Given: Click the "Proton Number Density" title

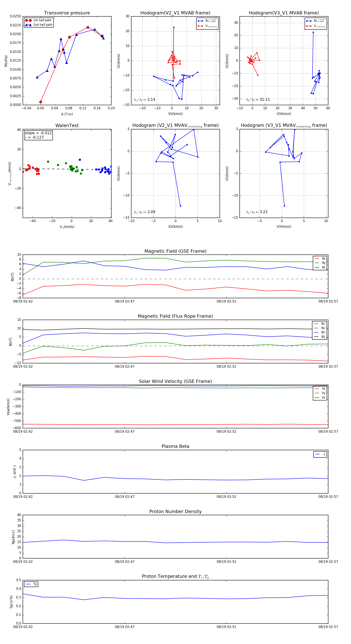Looking at the screenshot, I should click(x=175, y=511).
